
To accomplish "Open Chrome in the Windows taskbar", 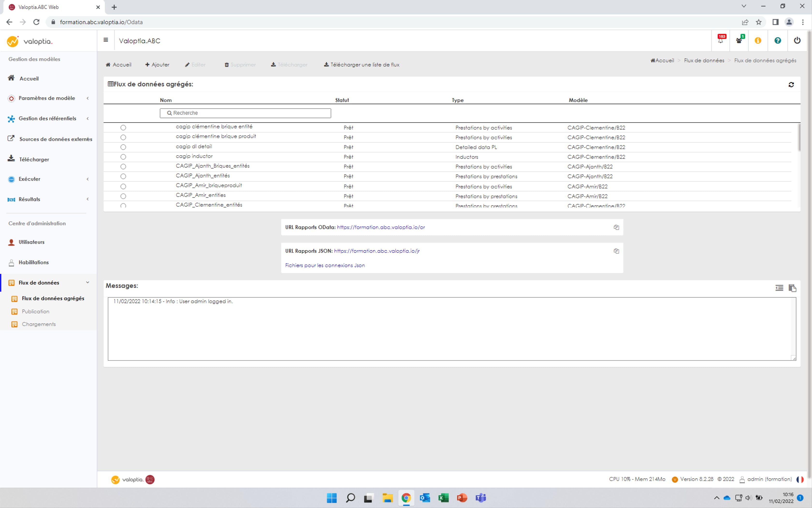I will pos(406,498).
